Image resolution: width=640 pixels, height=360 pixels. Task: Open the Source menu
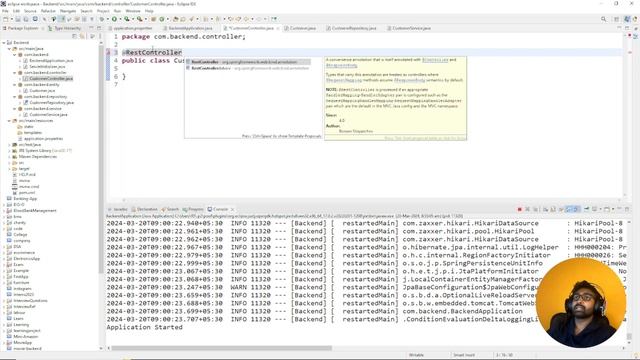[30, 11]
